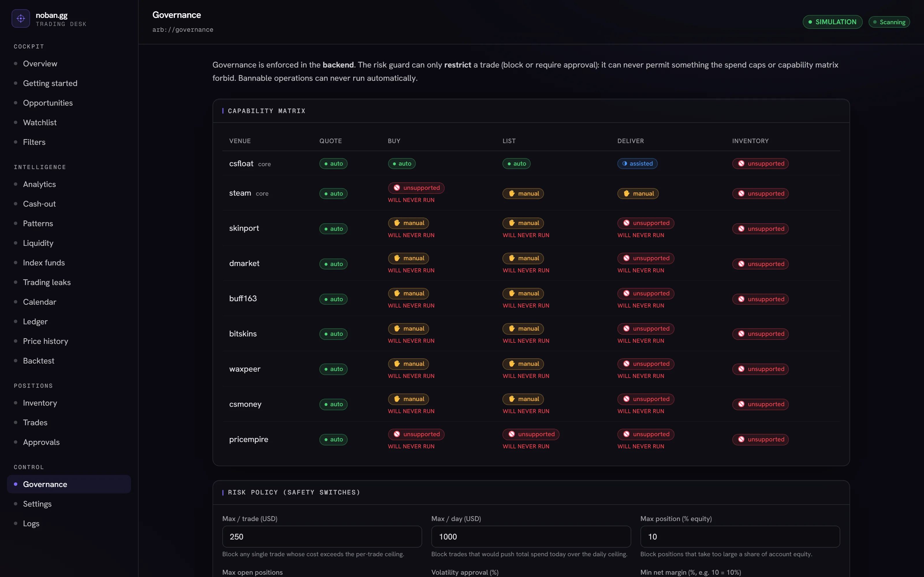Click the Max / trade (USD) field
Screen dimensions: 924x577
click(x=322, y=537)
